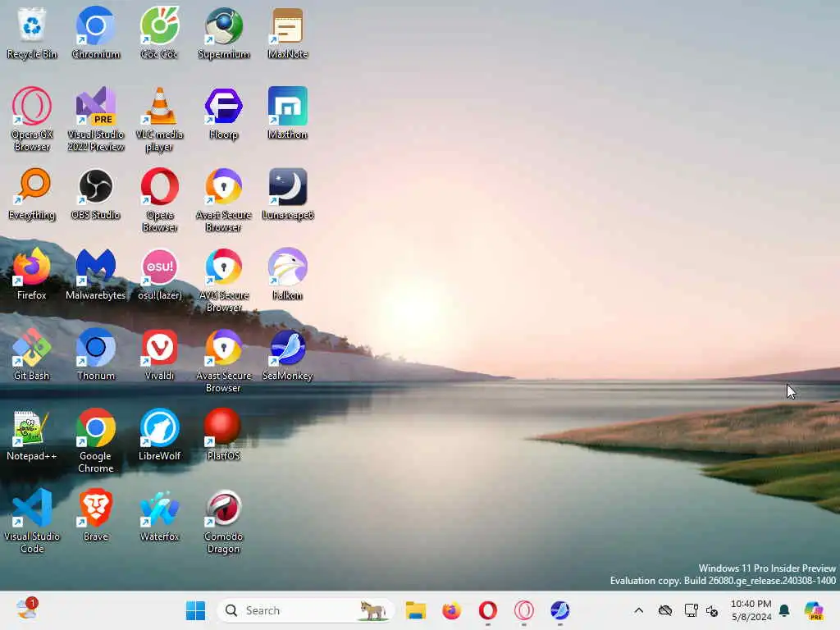Select the MaxNote shortcut
Viewport: 840px width, 630px height.
coord(288,33)
